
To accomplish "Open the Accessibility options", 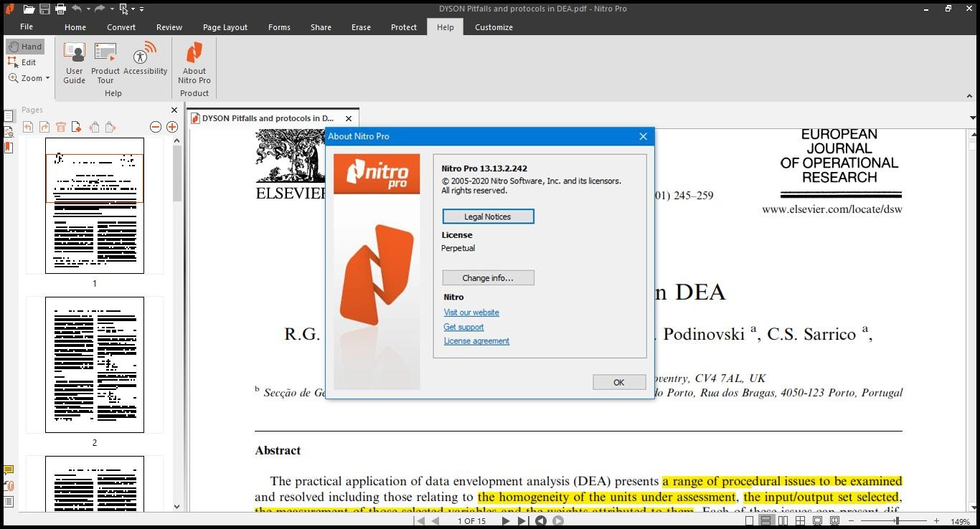I will tap(146, 59).
